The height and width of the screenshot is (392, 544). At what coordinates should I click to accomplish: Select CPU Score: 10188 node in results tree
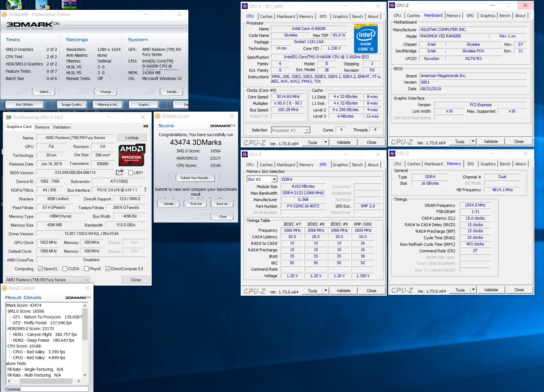point(24,346)
